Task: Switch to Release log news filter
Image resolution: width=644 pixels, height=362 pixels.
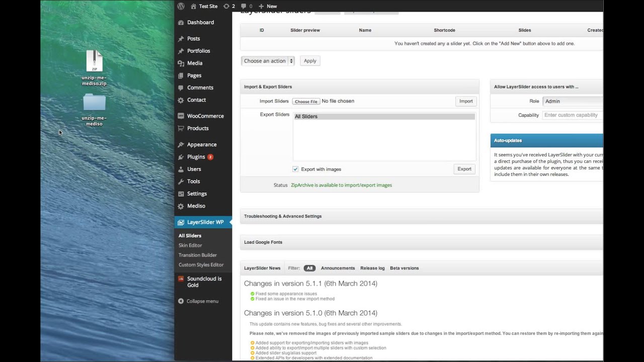Action: click(372, 268)
